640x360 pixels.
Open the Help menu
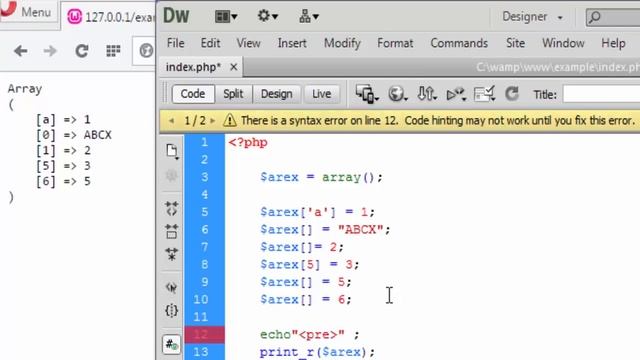[613, 43]
